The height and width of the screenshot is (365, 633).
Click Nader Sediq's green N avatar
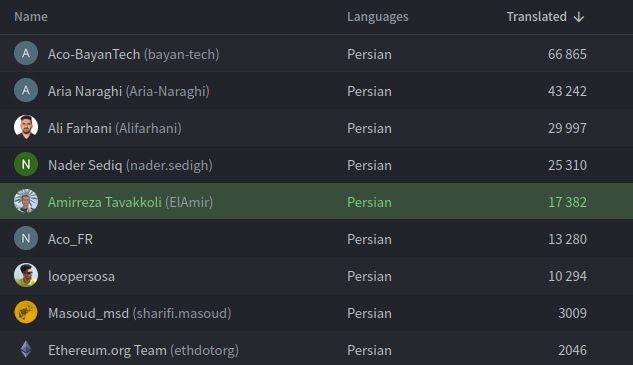click(26, 164)
